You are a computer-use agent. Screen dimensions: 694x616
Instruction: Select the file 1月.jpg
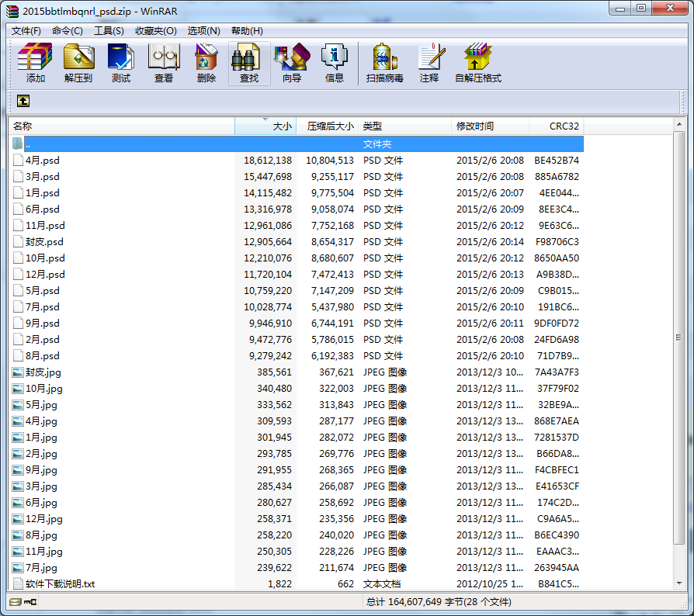pos(41,438)
